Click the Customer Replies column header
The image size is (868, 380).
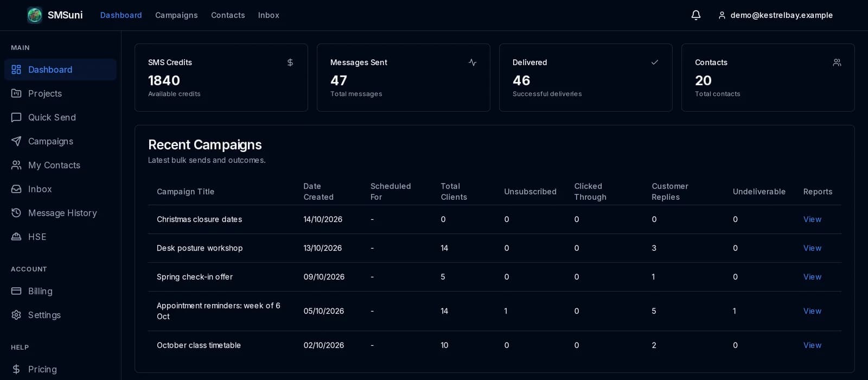coord(670,192)
